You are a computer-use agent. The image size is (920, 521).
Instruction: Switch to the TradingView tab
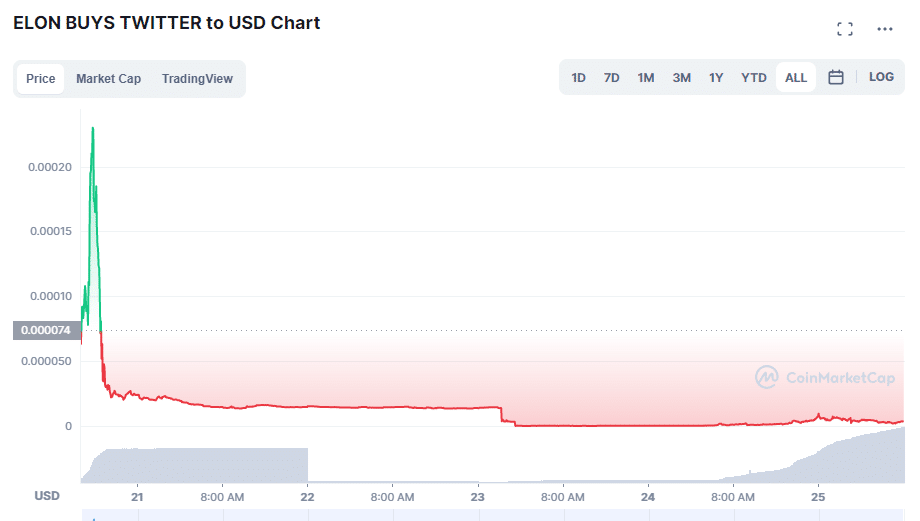[197, 79]
